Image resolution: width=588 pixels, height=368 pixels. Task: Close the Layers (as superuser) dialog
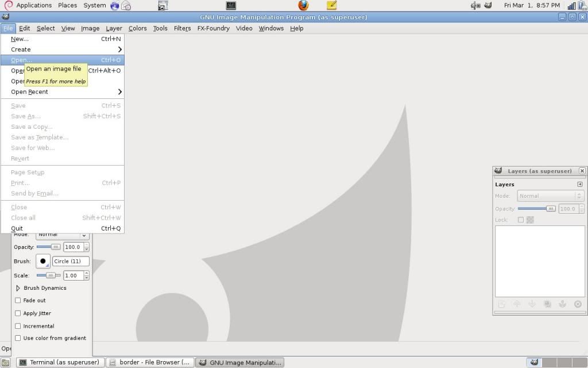point(582,171)
